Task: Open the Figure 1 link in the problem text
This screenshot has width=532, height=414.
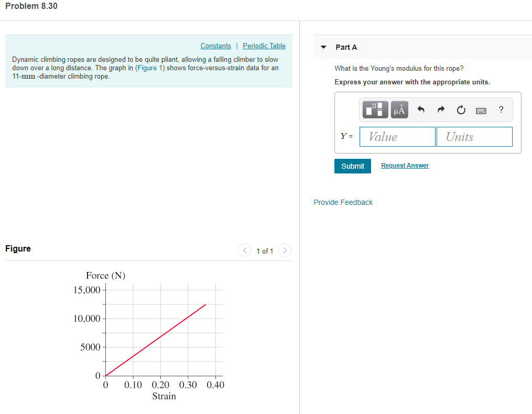Action: point(149,68)
